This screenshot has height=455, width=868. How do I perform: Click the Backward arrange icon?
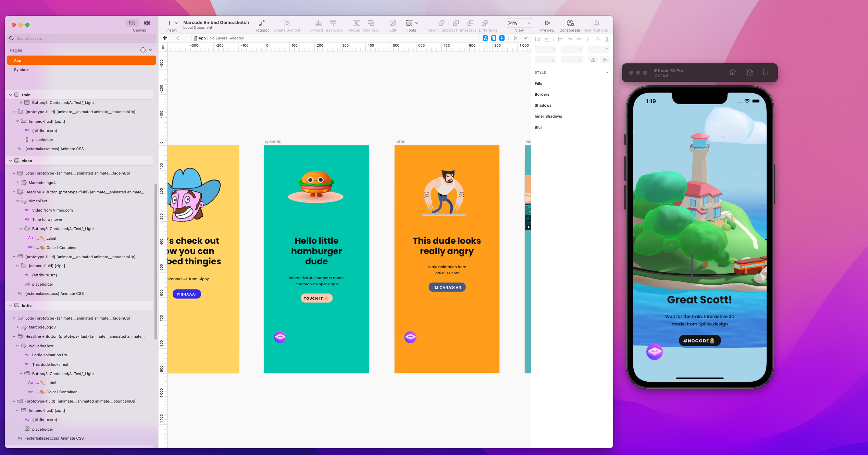tap(333, 23)
